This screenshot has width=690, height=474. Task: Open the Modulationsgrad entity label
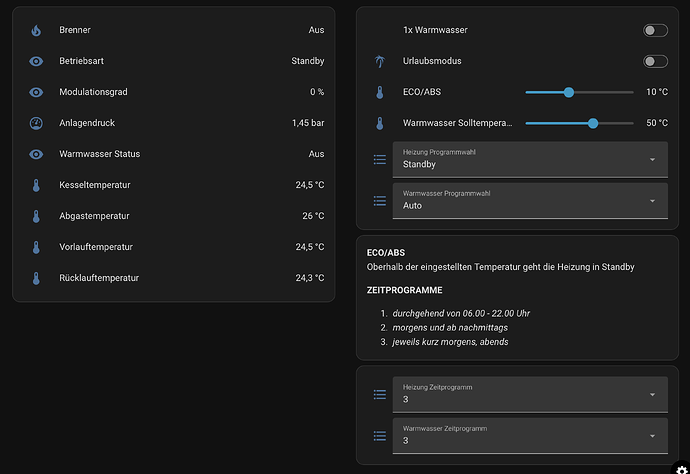point(93,92)
